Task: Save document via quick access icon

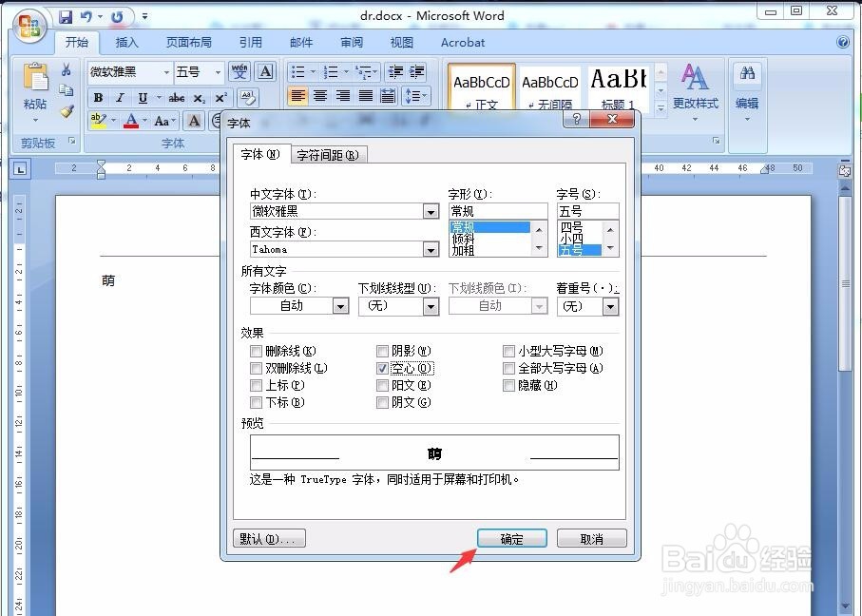Action: 66,17
